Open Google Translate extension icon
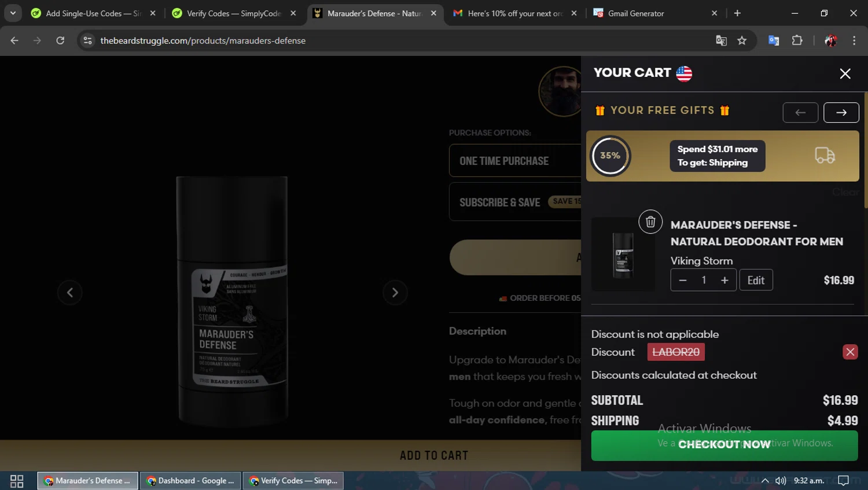 [774, 40]
